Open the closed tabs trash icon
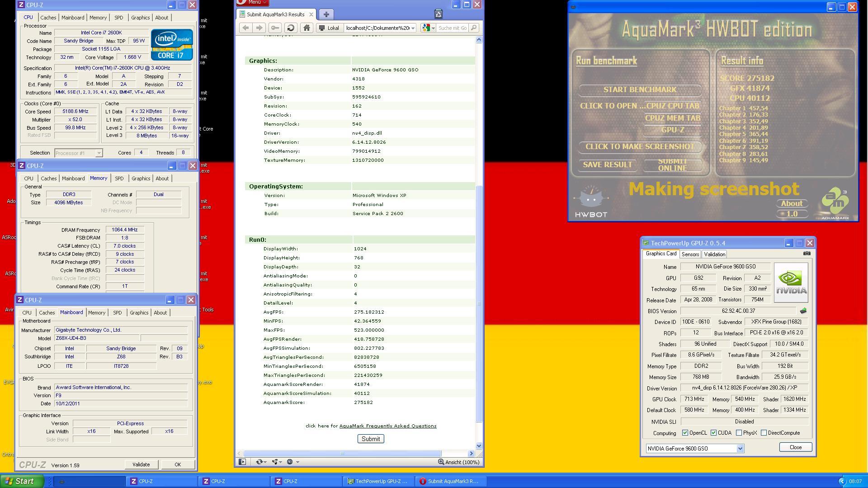The height and width of the screenshot is (488, 868). [438, 14]
